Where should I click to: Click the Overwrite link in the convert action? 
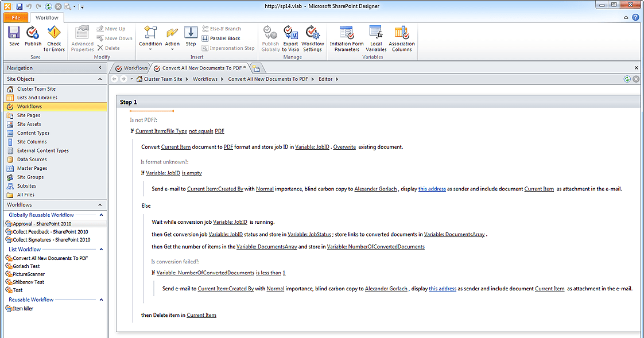[x=344, y=146]
